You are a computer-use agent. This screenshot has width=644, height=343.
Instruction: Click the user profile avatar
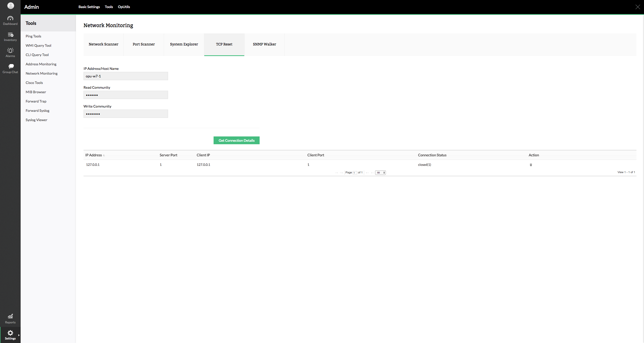11,6
